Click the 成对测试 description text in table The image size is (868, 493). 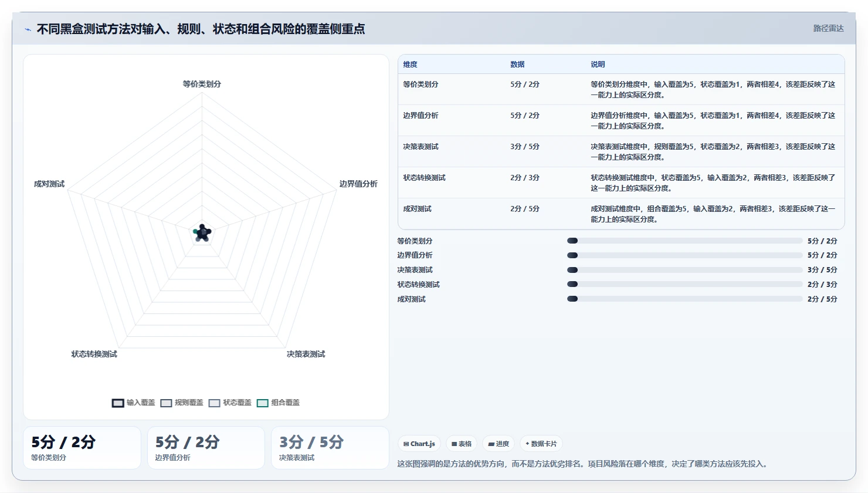(x=713, y=214)
